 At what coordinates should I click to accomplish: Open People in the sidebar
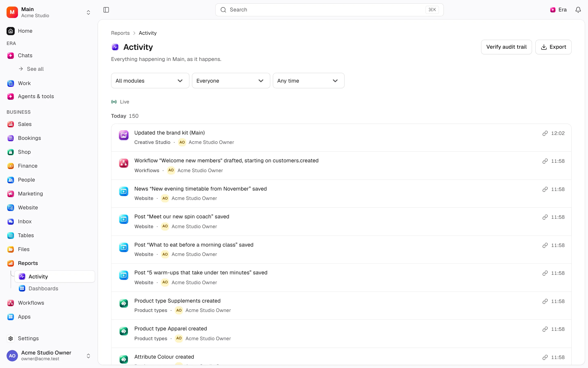(49, 180)
